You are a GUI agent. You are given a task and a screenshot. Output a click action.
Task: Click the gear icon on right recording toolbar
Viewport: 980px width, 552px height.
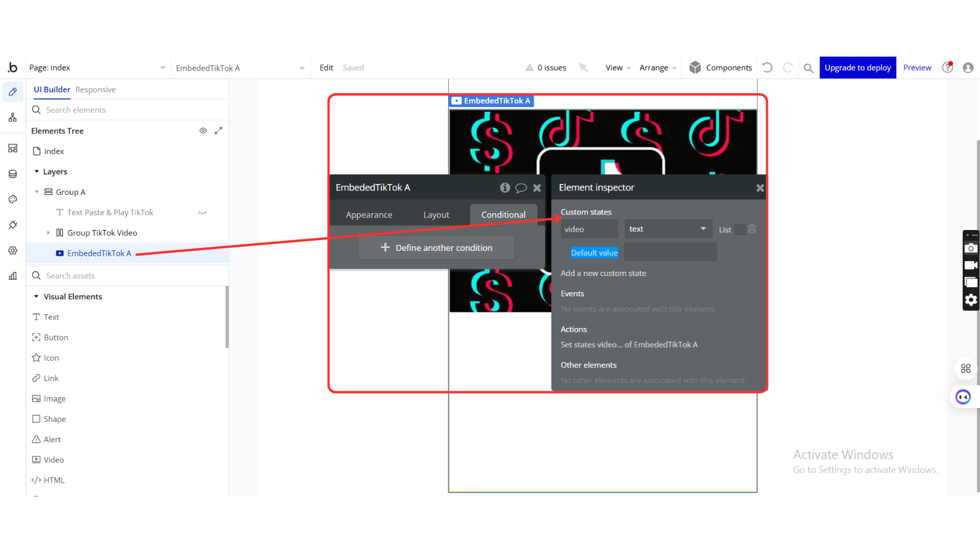tap(971, 300)
